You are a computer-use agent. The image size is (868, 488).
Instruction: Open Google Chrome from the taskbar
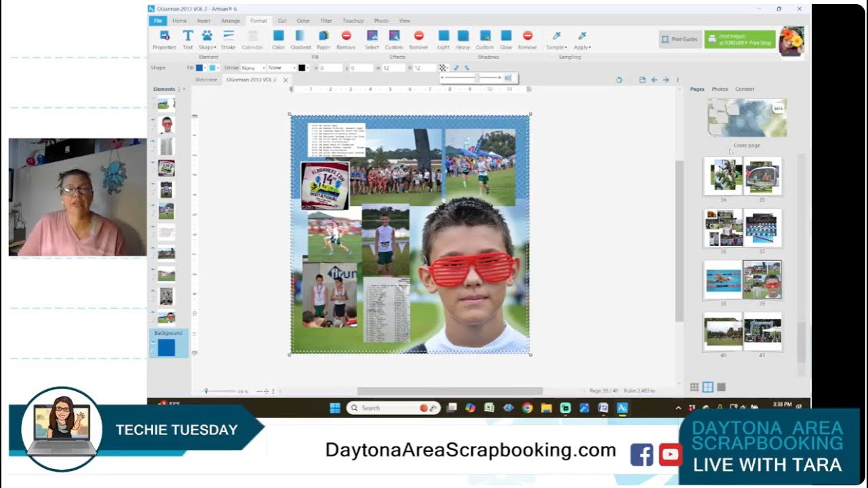coord(527,408)
